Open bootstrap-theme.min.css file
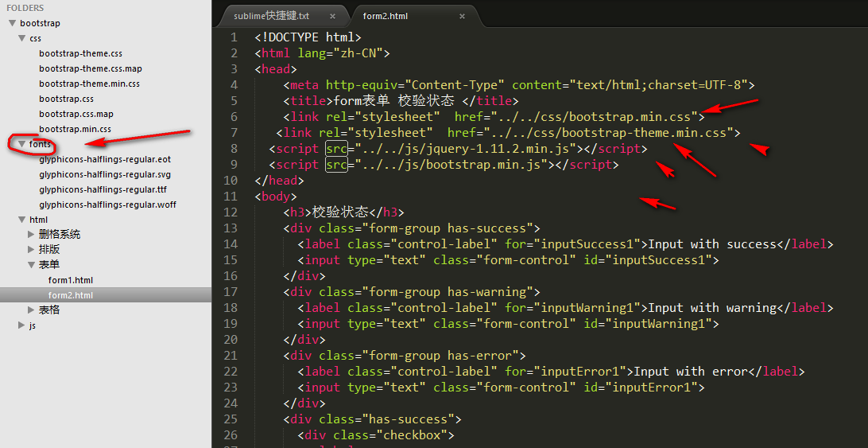 [x=90, y=84]
